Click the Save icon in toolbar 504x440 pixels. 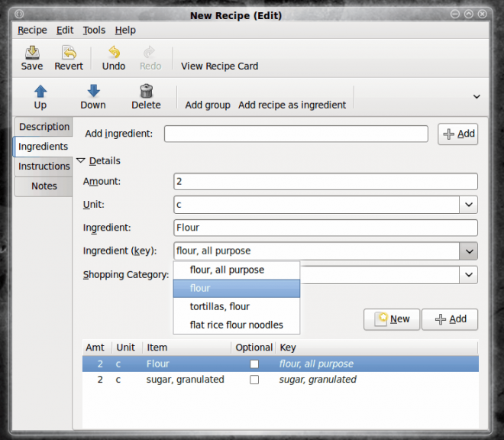click(x=32, y=53)
